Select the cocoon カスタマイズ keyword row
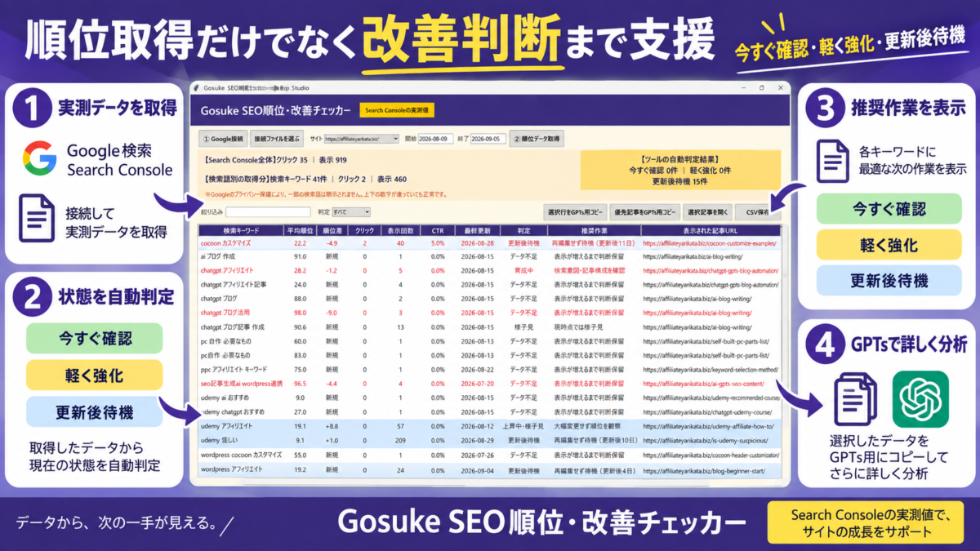 pyautogui.click(x=489, y=242)
